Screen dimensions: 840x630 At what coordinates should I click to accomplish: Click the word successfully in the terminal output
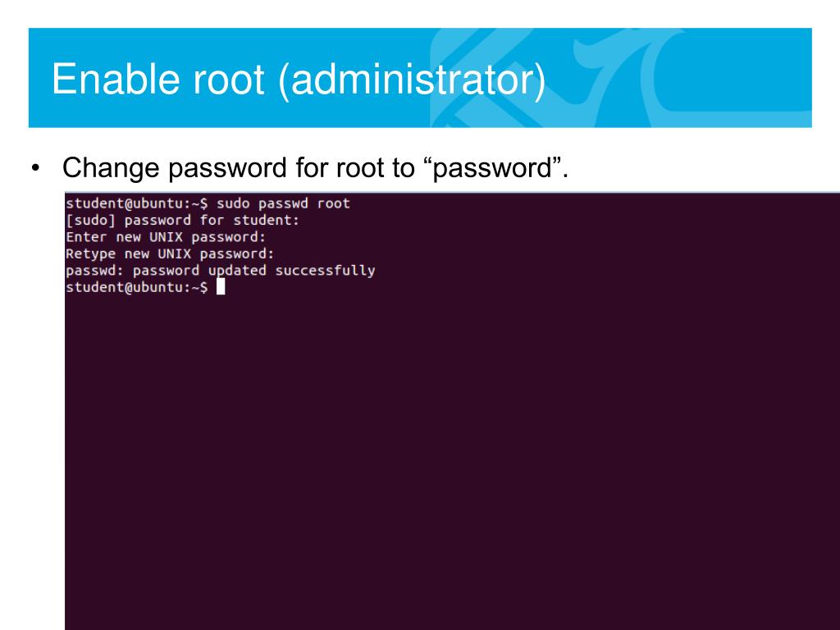(325, 271)
